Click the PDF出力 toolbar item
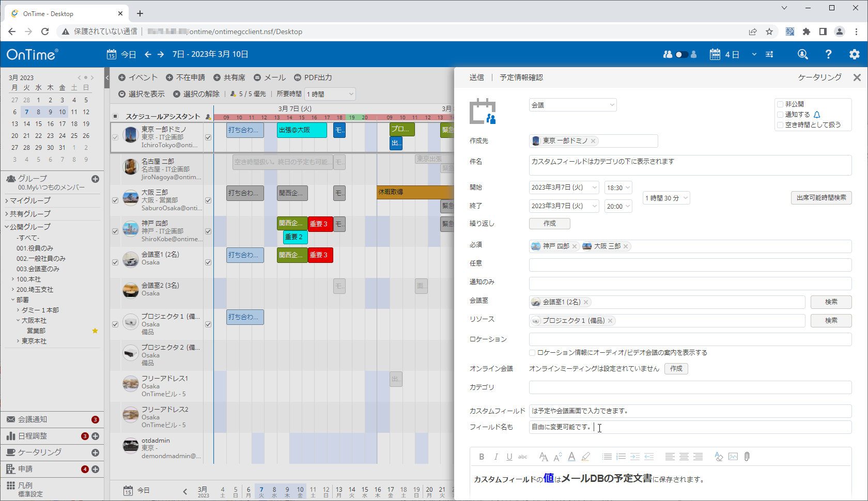This screenshot has width=868, height=501. pos(313,77)
